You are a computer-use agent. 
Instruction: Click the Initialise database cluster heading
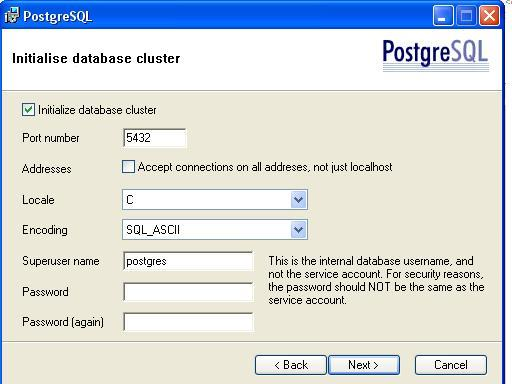point(96,58)
